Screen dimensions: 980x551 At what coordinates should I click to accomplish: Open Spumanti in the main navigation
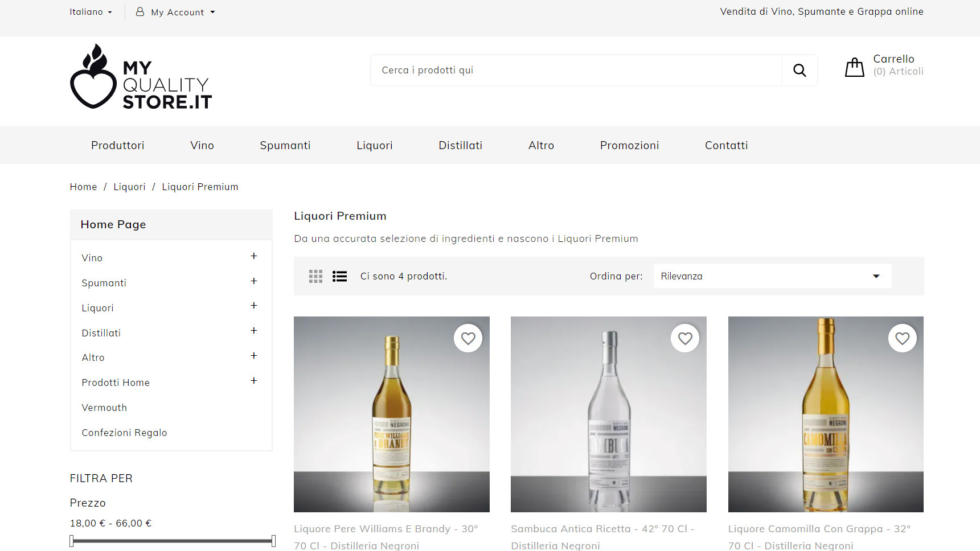285,146
